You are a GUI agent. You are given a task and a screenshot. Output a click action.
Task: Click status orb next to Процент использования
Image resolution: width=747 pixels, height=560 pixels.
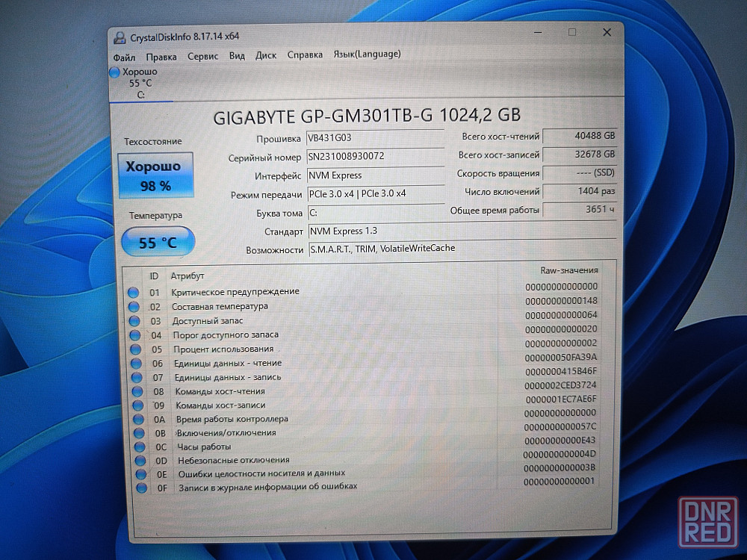tap(136, 349)
